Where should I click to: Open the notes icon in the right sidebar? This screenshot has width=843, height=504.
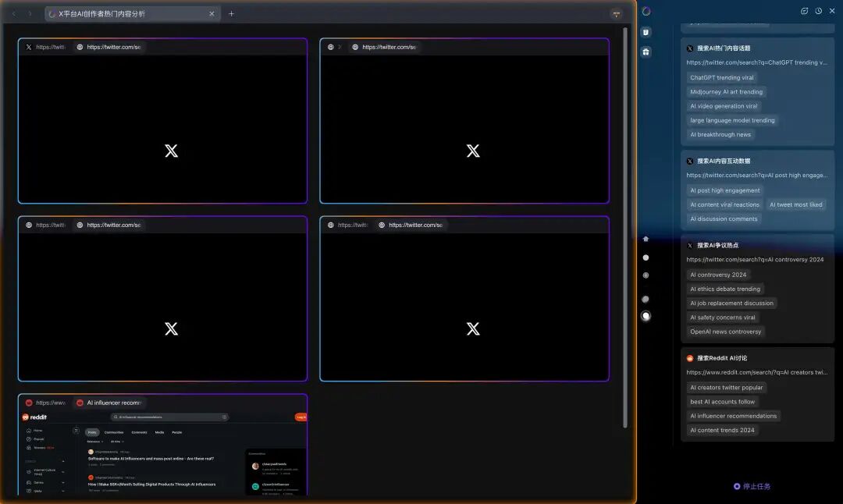tap(646, 32)
